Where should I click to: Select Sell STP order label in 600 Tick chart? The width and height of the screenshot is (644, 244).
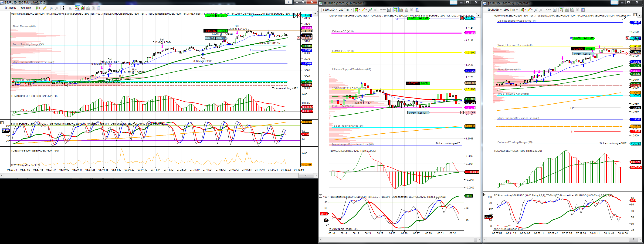click(216, 38)
